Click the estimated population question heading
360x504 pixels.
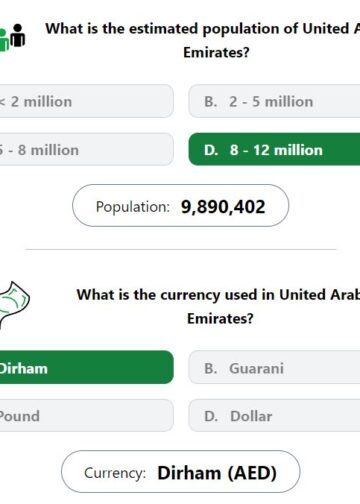203,40
